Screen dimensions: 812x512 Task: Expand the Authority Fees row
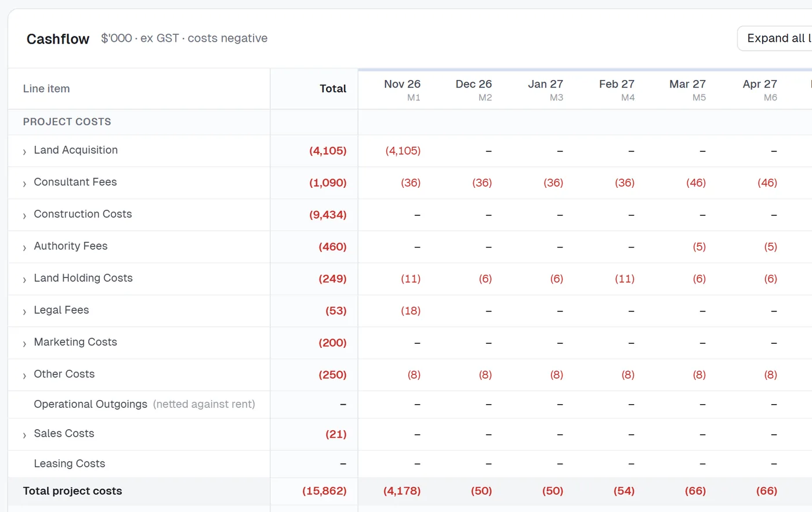(x=24, y=248)
